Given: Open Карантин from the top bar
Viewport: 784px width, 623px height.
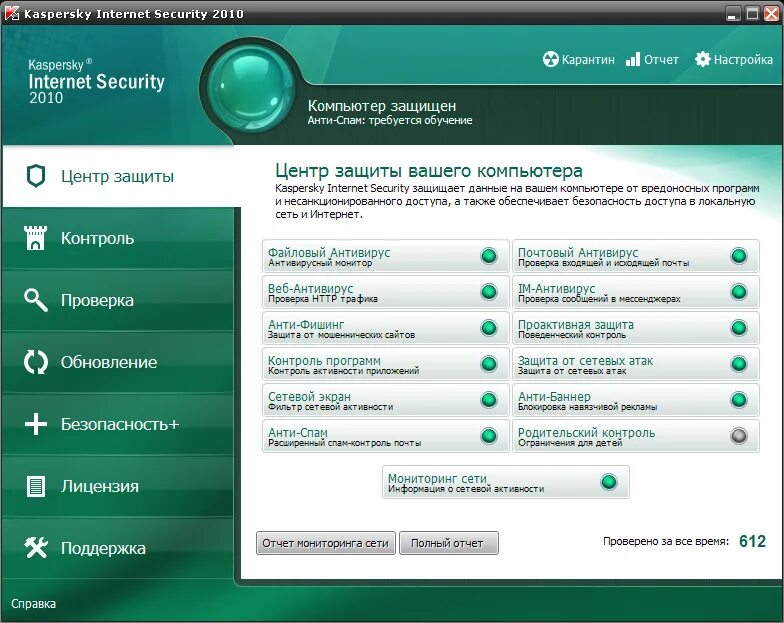Looking at the screenshot, I should click(588, 60).
